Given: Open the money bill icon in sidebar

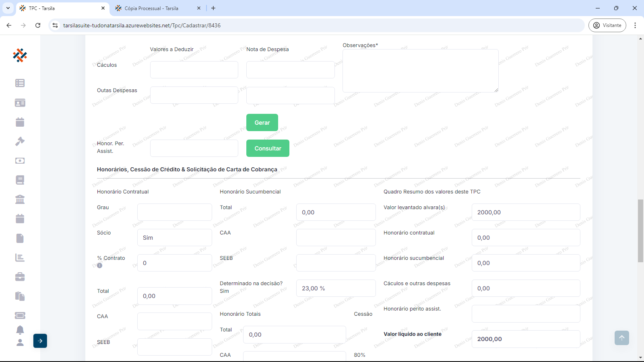Looking at the screenshot, I should [20, 160].
